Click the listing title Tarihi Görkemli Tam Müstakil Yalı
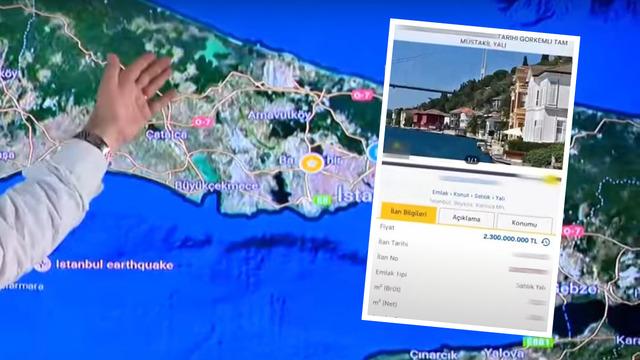Viewport: 640px width, 360px height. 514,41
